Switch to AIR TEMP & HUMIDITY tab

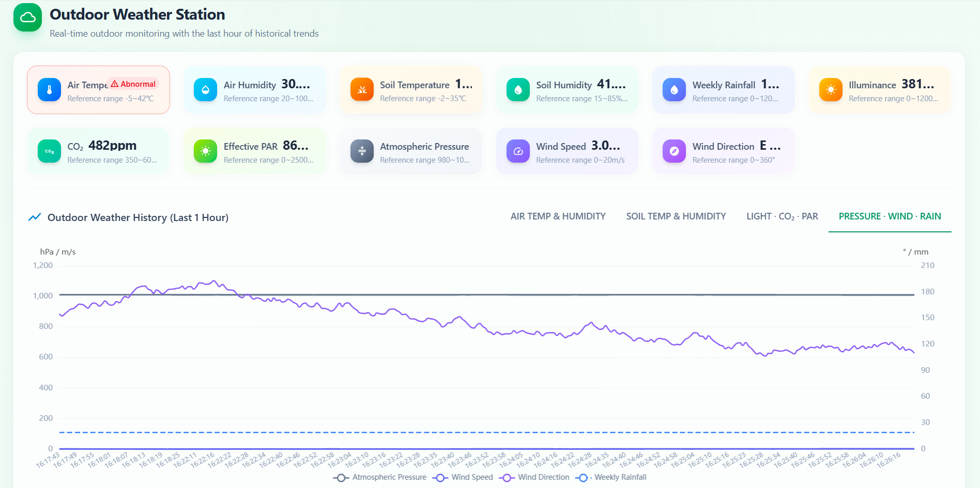click(558, 216)
